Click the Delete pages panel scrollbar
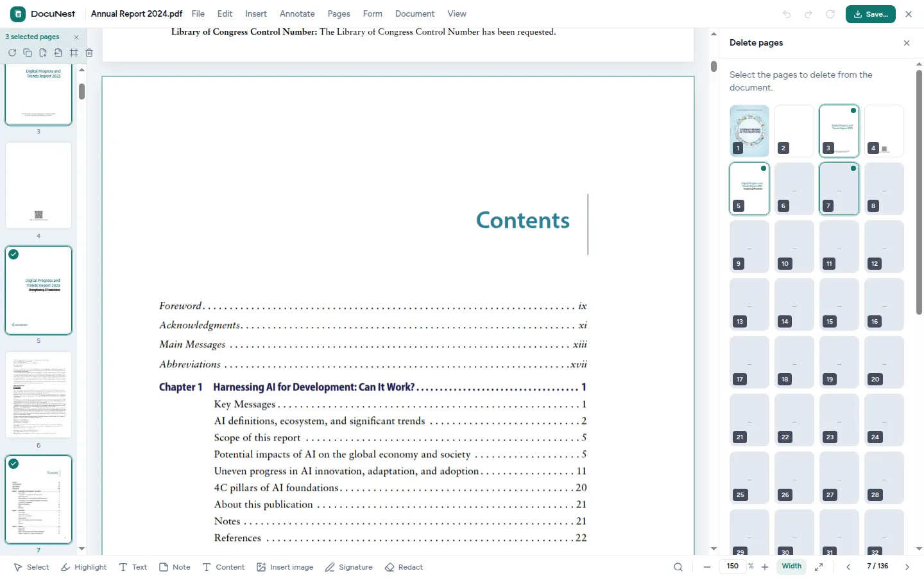924x578 pixels. pyautogui.click(x=919, y=193)
